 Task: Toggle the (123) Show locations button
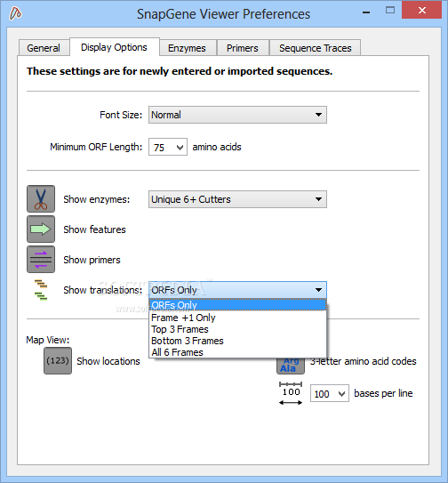pyautogui.click(x=58, y=361)
